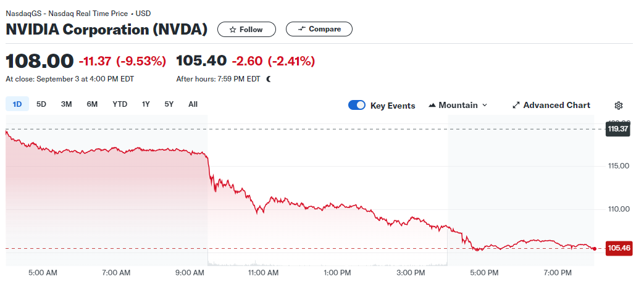Screen dimensions: 644x292
Task: Switch to the 5D range tab
Action: [41, 104]
